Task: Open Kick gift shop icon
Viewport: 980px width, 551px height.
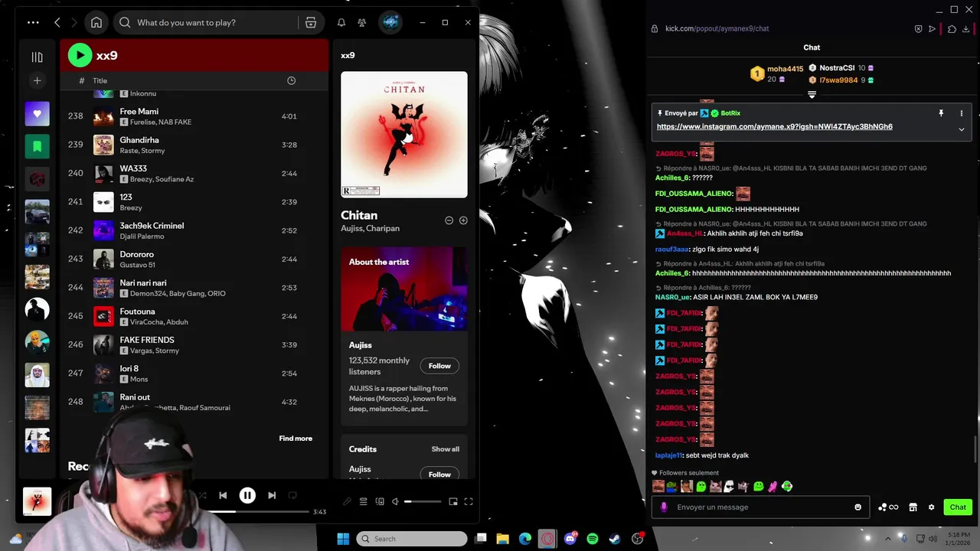Action: click(x=913, y=507)
